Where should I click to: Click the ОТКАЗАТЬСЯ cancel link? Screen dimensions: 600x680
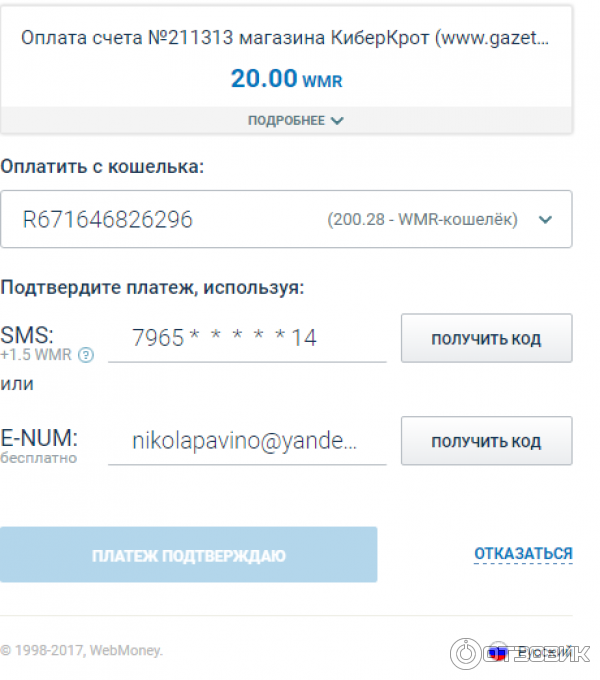tap(523, 553)
